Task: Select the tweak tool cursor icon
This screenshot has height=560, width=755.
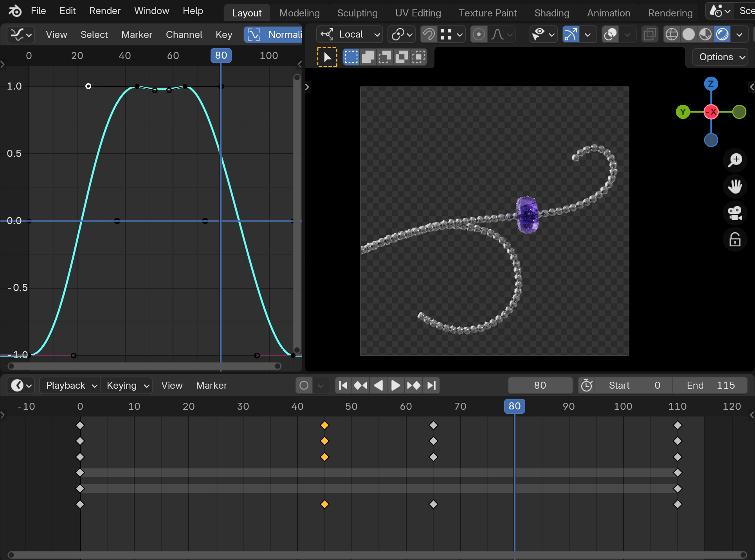Action: [x=327, y=57]
